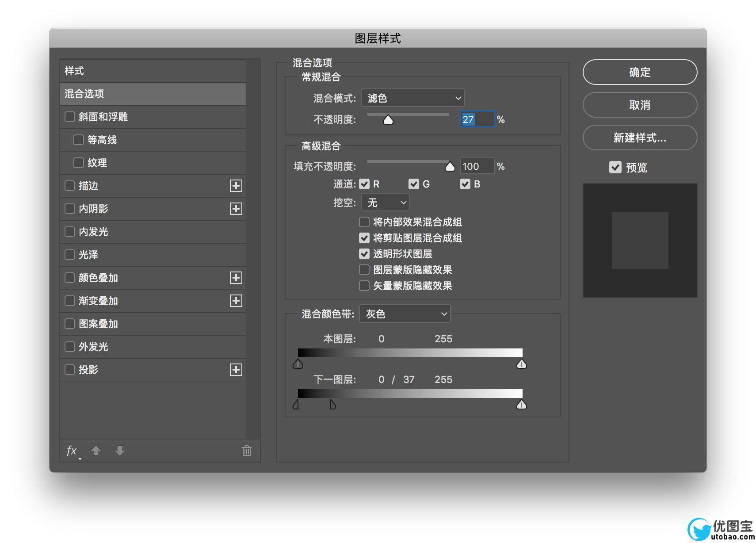Uncheck the G channel checkbox

pos(414,184)
